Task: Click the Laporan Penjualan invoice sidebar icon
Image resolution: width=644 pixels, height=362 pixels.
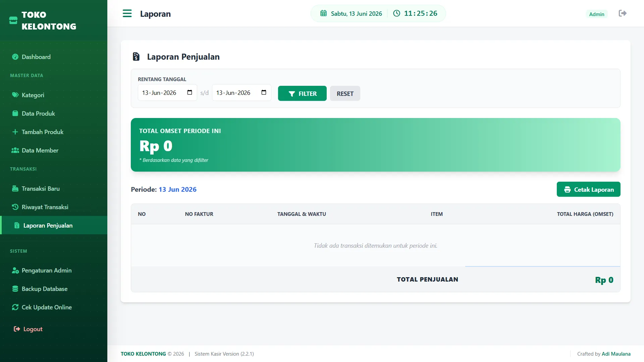Action: coord(17,225)
